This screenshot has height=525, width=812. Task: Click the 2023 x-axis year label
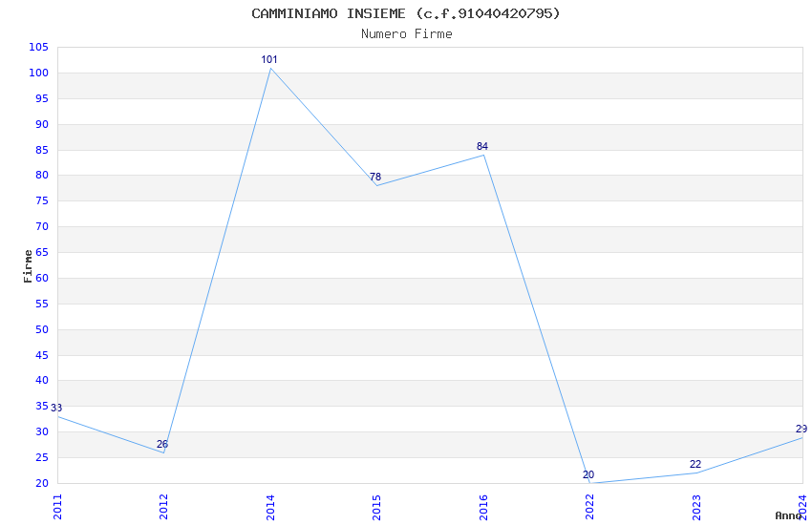[x=696, y=508]
